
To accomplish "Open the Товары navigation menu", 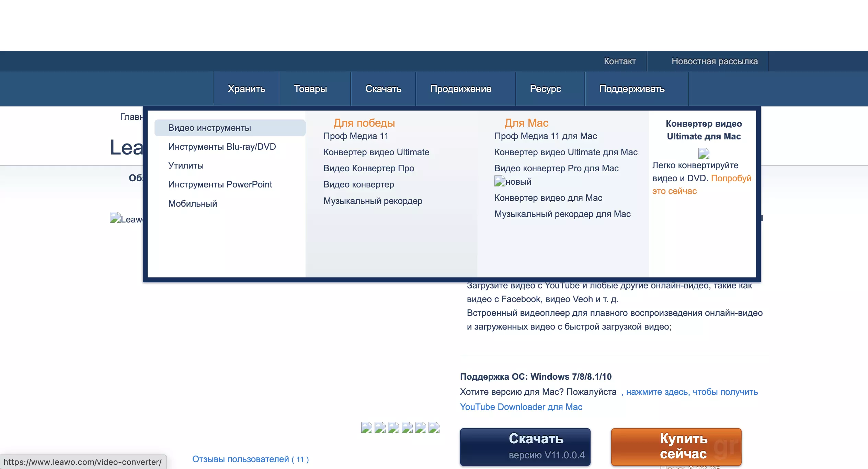I will 310,89.
